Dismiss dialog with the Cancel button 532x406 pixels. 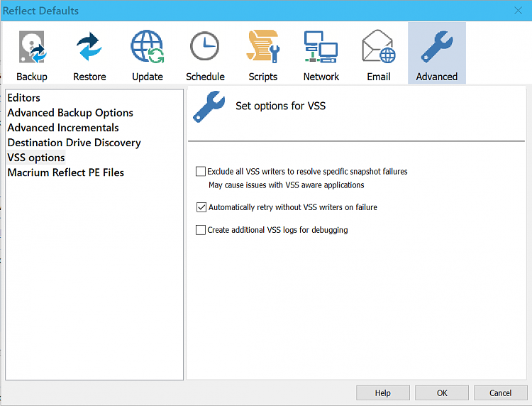501,393
